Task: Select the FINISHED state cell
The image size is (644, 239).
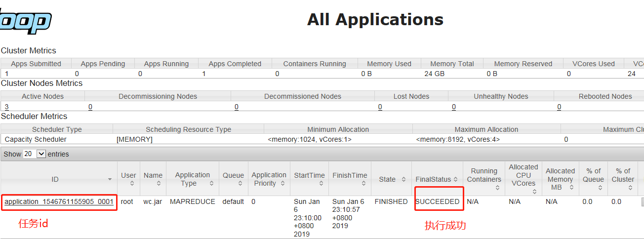Action: tap(391, 201)
